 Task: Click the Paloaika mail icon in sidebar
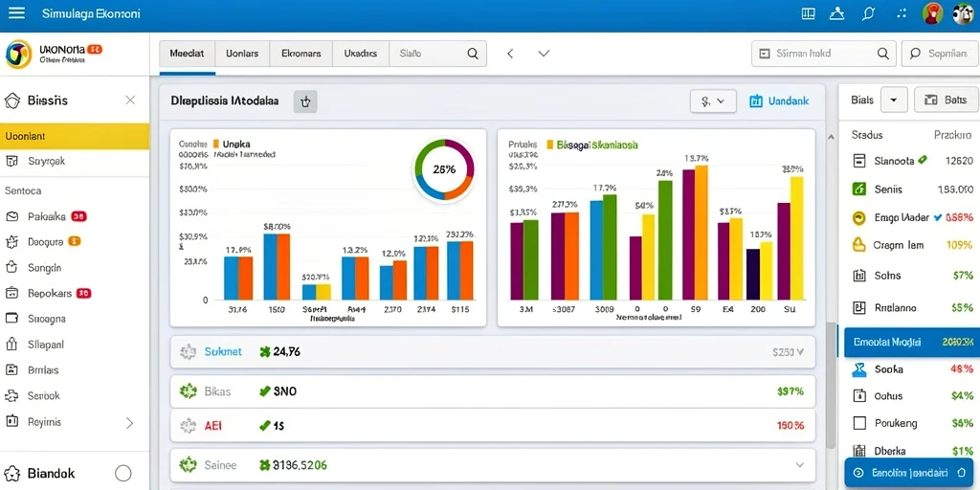(x=12, y=217)
